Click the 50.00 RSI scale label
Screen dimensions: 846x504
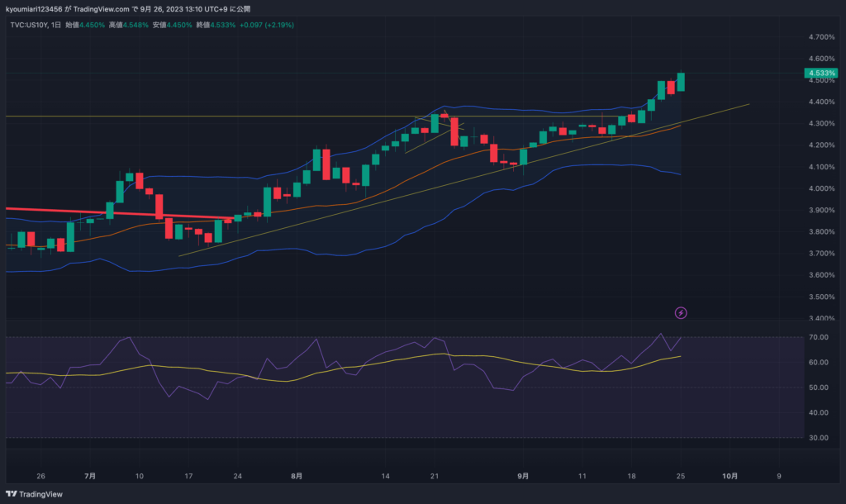(819, 388)
